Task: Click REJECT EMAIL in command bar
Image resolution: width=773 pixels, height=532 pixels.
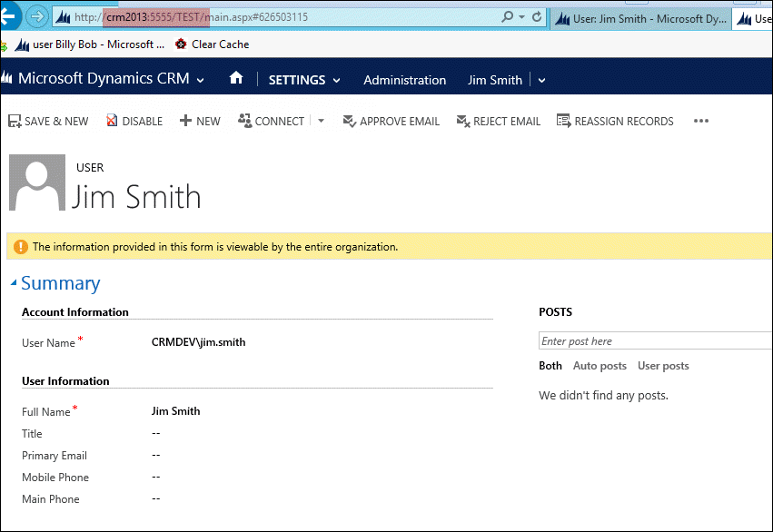Action: point(499,121)
